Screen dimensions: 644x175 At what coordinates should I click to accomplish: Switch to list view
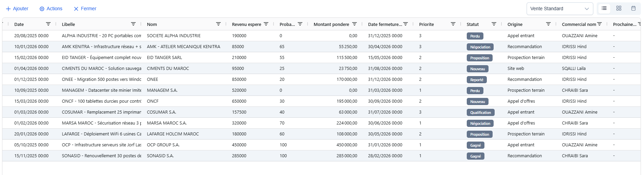pyautogui.click(x=604, y=9)
